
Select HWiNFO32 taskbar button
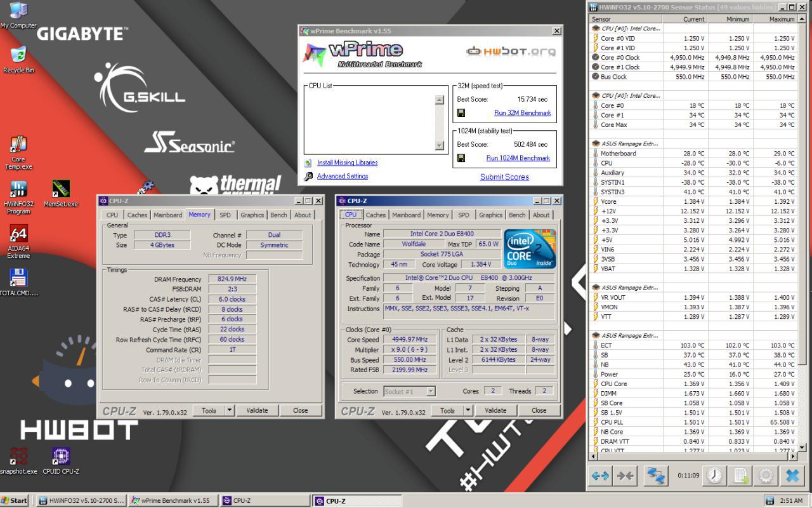[x=80, y=500]
